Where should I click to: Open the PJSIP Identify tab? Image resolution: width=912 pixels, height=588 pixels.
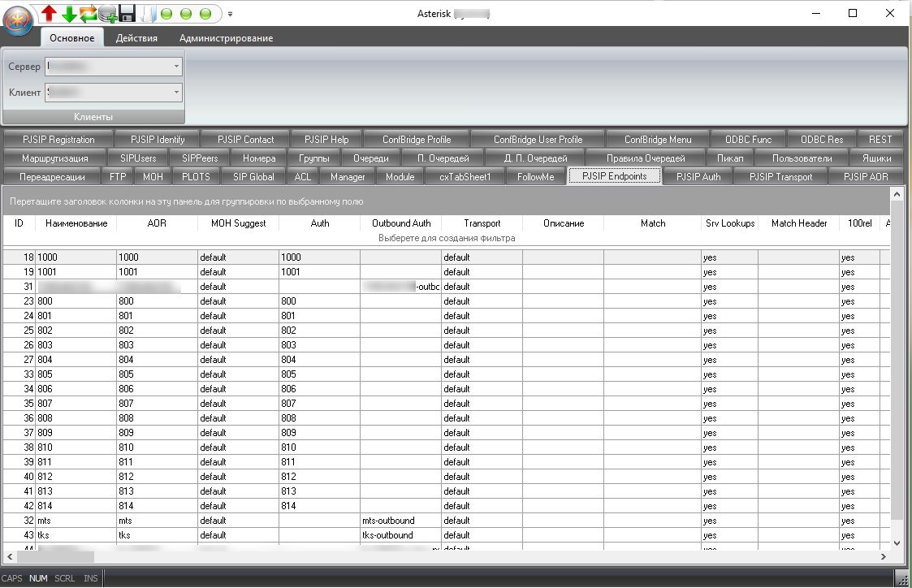[158, 140]
